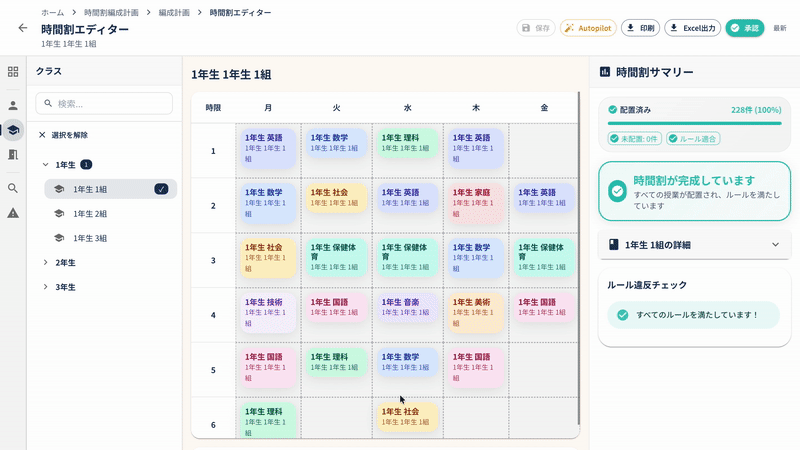Select the 1年生 3組 class item
The height and width of the screenshot is (450, 800).
[90, 239]
